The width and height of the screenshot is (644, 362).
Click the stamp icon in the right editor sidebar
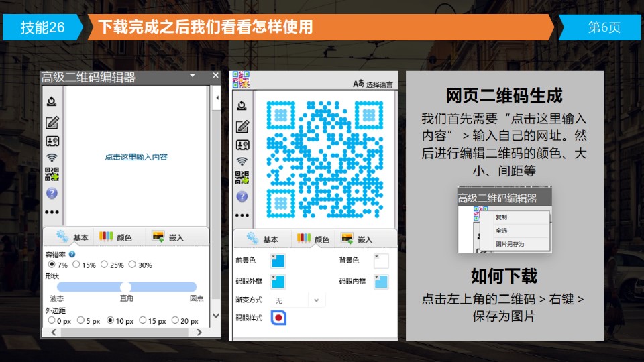pyautogui.click(x=242, y=105)
